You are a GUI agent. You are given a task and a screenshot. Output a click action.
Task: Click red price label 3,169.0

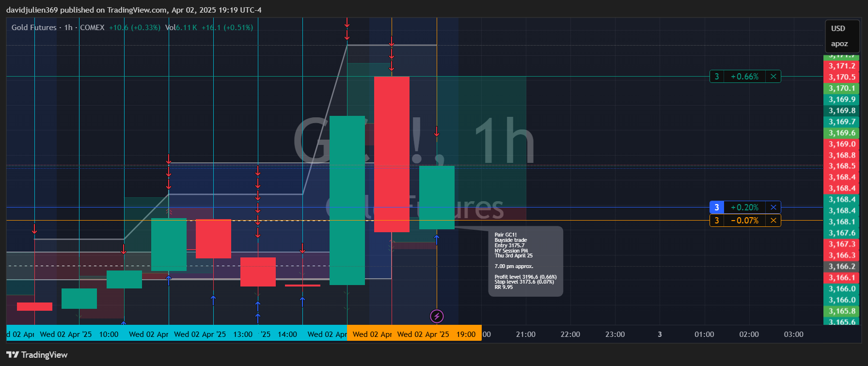(x=842, y=144)
